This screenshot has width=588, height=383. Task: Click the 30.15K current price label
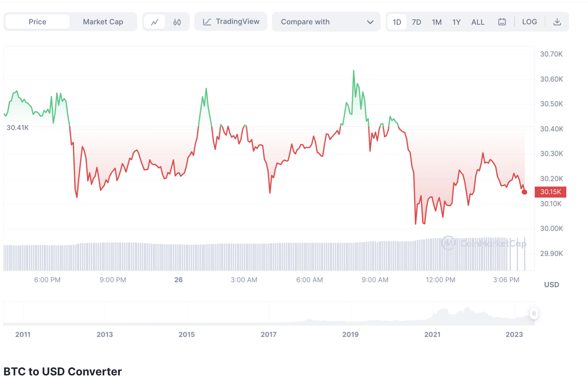coord(550,192)
